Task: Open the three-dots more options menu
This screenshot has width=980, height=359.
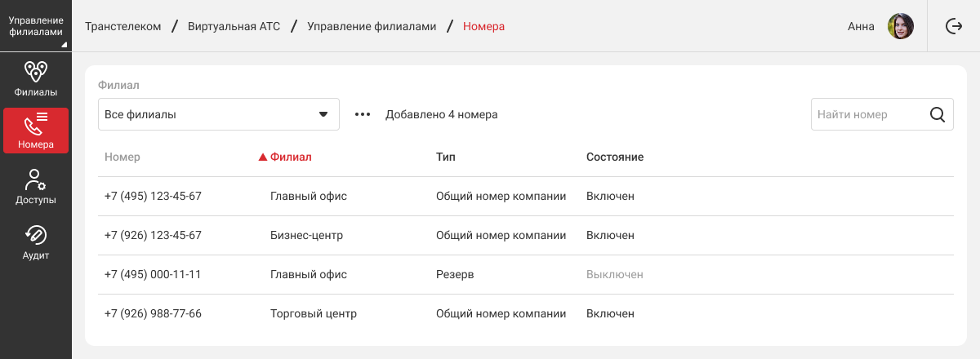Action: coord(363,115)
